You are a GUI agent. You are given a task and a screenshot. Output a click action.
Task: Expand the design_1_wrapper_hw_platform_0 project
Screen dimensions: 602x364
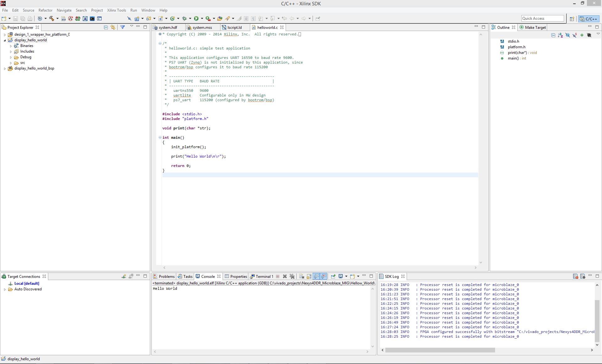click(x=5, y=35)
